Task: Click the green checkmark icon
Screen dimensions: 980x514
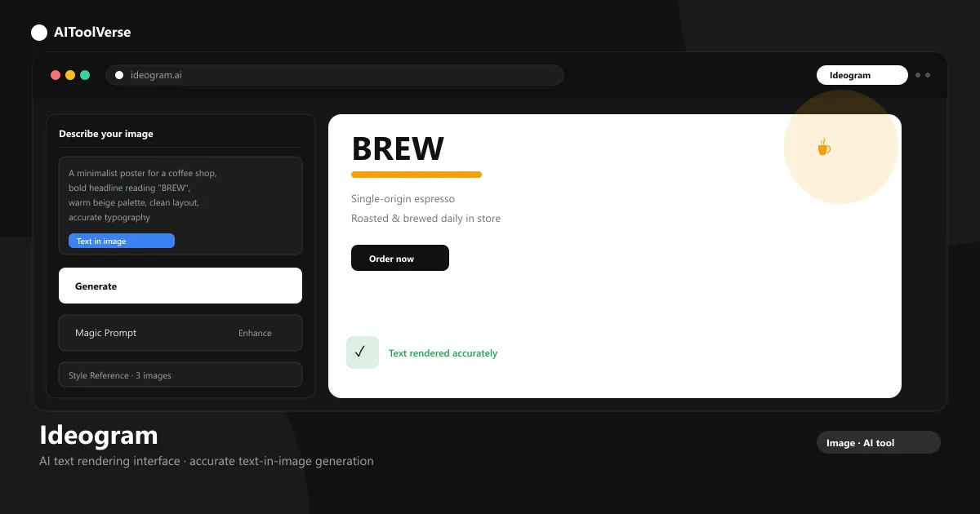Action: (x=363, y=352)
